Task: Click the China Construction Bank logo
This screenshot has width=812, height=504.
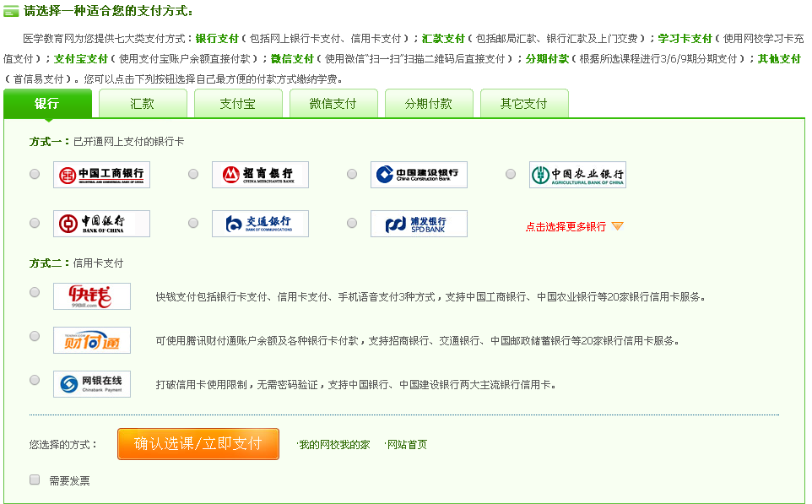Action: (419, 175)
